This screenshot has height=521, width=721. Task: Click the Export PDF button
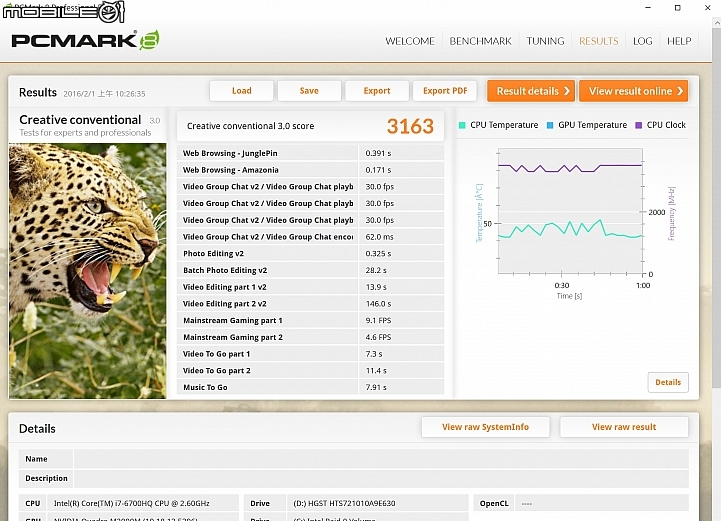pyautogui.click(x=445, y=91)
